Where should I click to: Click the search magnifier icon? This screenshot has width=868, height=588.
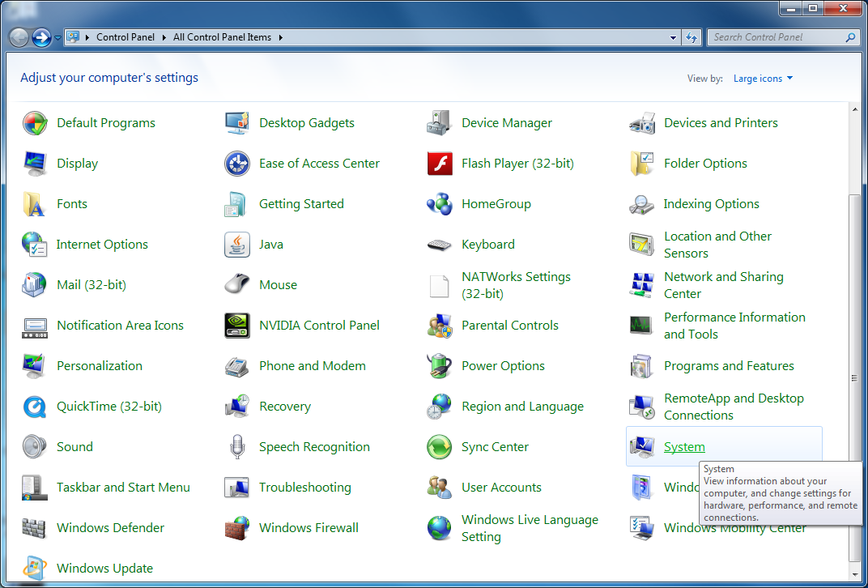click(850, 37)
